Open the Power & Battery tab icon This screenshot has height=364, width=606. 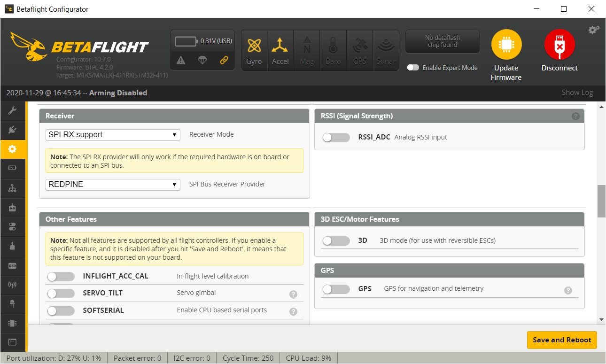[13, 168]
